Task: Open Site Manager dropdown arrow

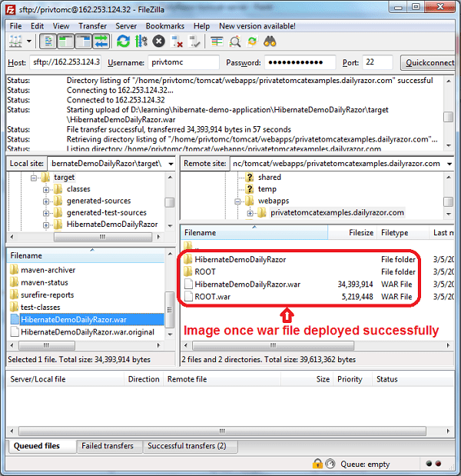Action: pos(29,42)
